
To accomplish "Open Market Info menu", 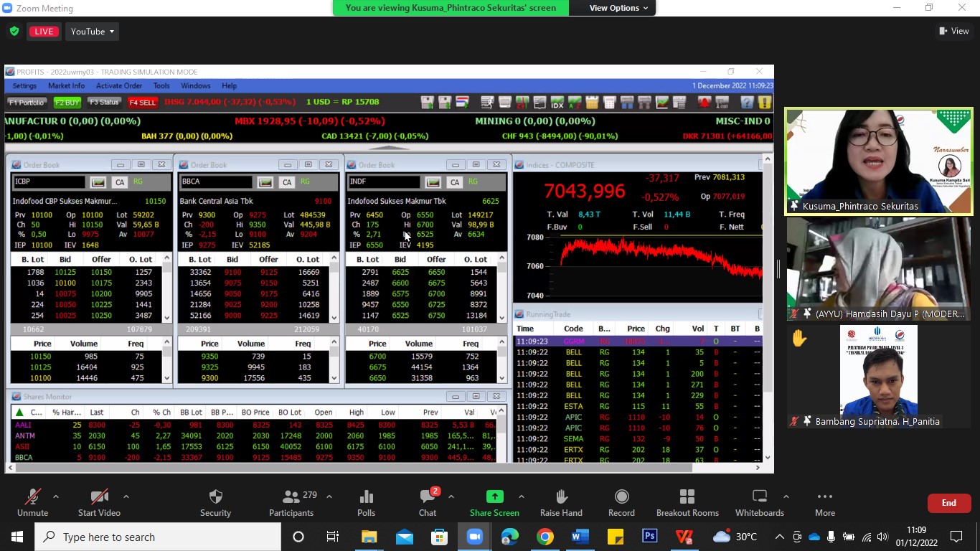I will coord(66,85).
